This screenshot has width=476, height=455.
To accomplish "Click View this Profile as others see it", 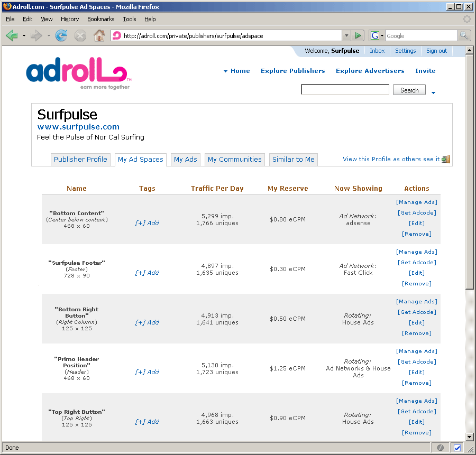I will click(391, 159).
